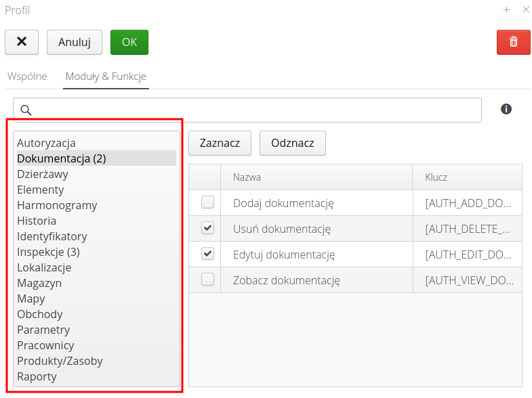Confirm with the green OK button
532x398 pixels.
pos(129,42)
